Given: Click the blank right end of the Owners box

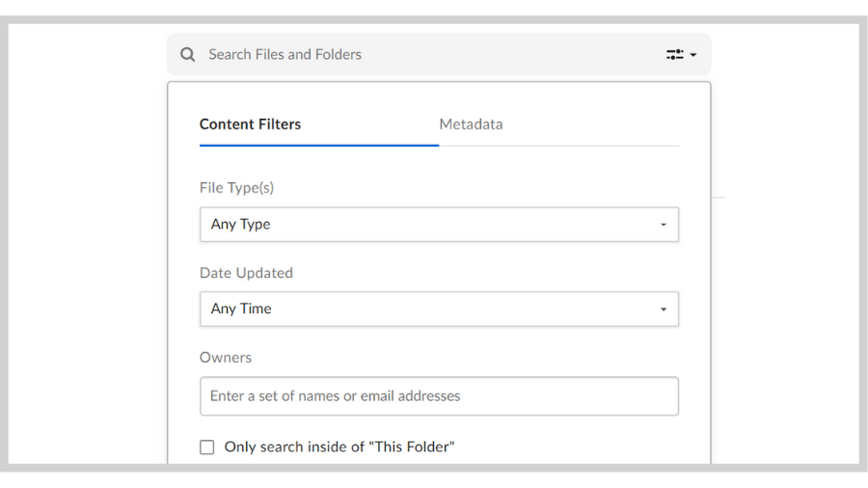Looking at the screenshot, I should click(570, 396).
